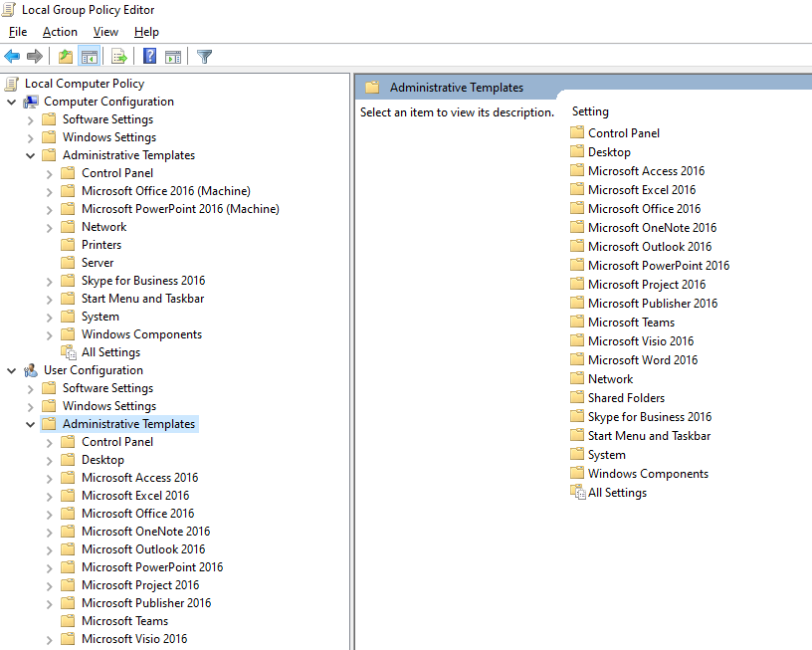Click the Up One Level folder icon
Viewport: 812px width, 650px height.
(x=66, y=56)
